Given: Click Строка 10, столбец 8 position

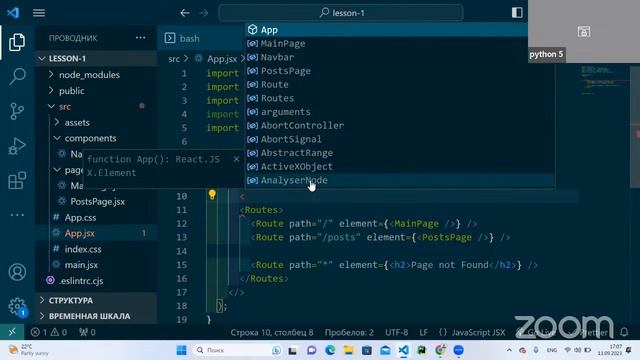Looking at the screenshot, I should pyautogui.click(x=272, y=332).
